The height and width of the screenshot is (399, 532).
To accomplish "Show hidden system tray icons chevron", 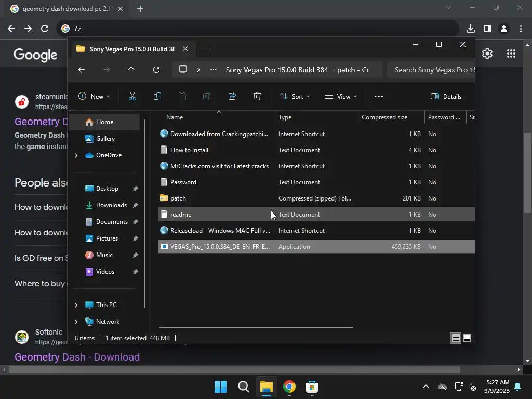I will (x=426, y=387).
